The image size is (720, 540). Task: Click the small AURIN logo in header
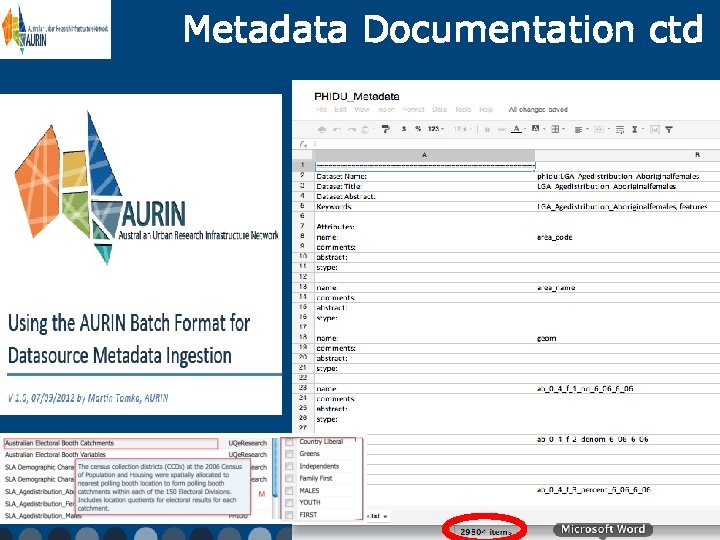pyautogui.click(x=55, y=29)
